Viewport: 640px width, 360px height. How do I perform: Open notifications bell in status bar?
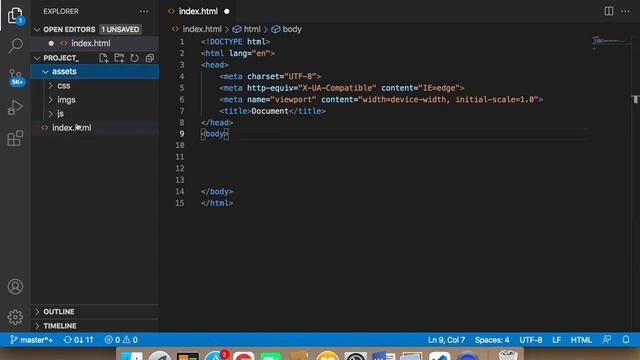pos(625,340)
